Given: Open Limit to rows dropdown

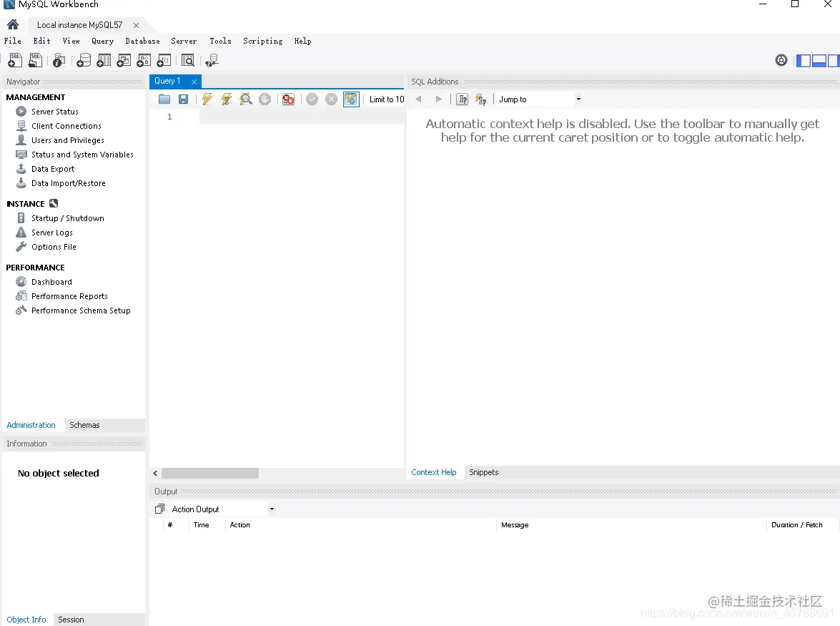Looking at the screenshot, I should tap(386, 99).
